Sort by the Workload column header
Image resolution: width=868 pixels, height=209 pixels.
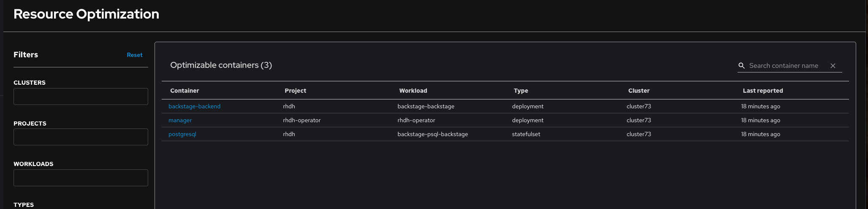coord(413,91)
